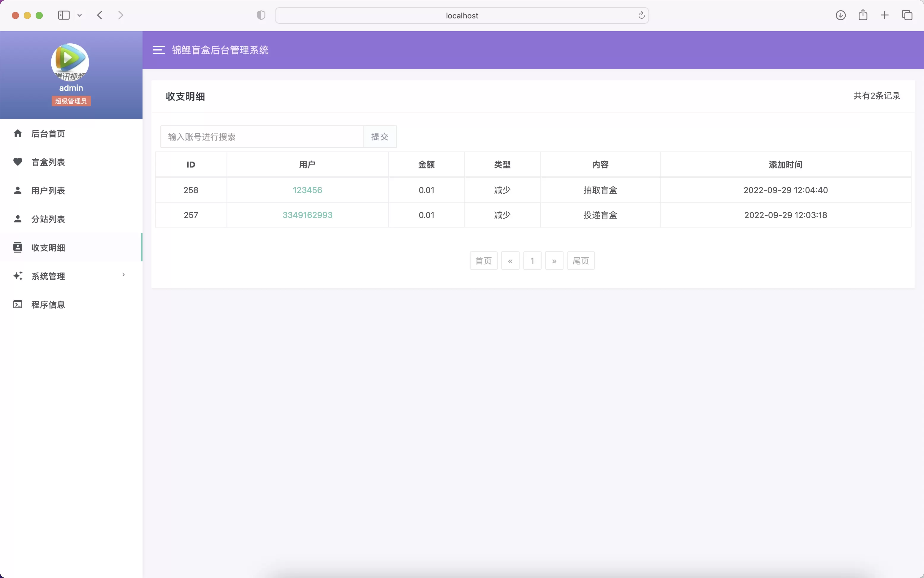
Task: Click the 用户 column header
Action: pos(307,164)
